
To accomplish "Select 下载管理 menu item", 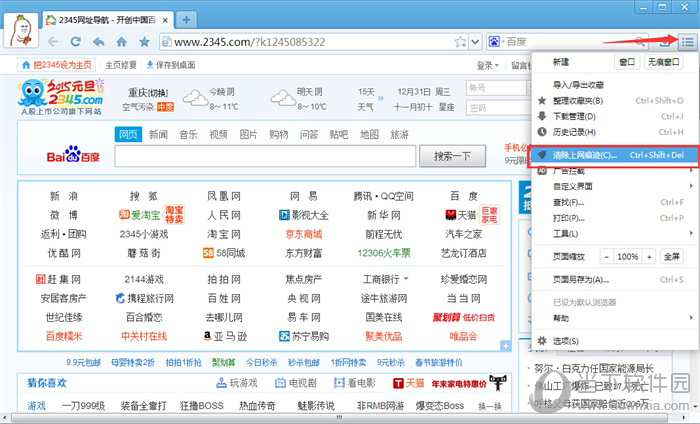I will click(615, 116).
